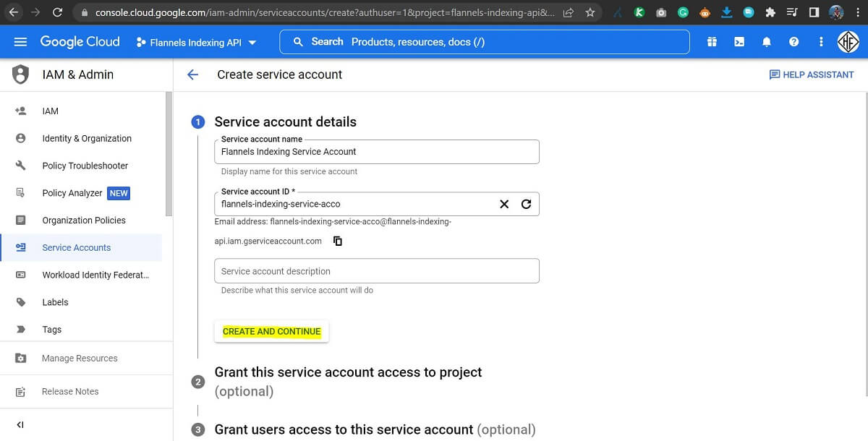Image resolution: width=868 pixels, height=441 pixels.
Task: Click the Grammarly extension icon
Action: [683, 12]
